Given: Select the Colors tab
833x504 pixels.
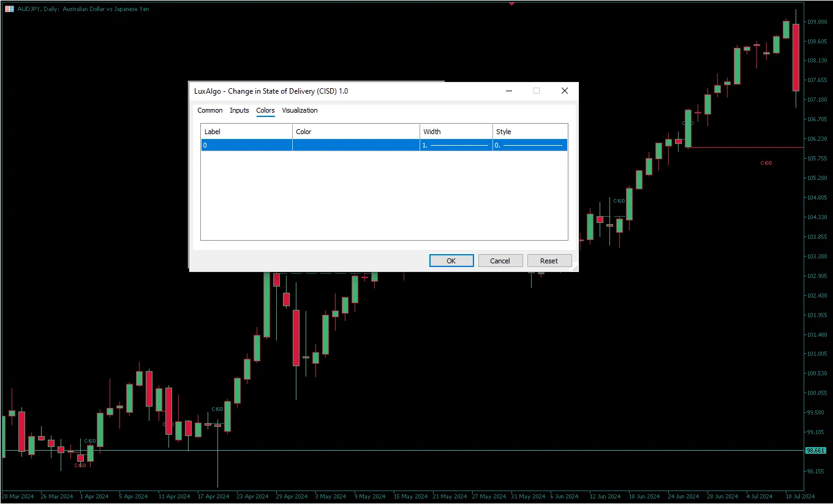Looking at the screenshot, I should click(x=265, y=110).
